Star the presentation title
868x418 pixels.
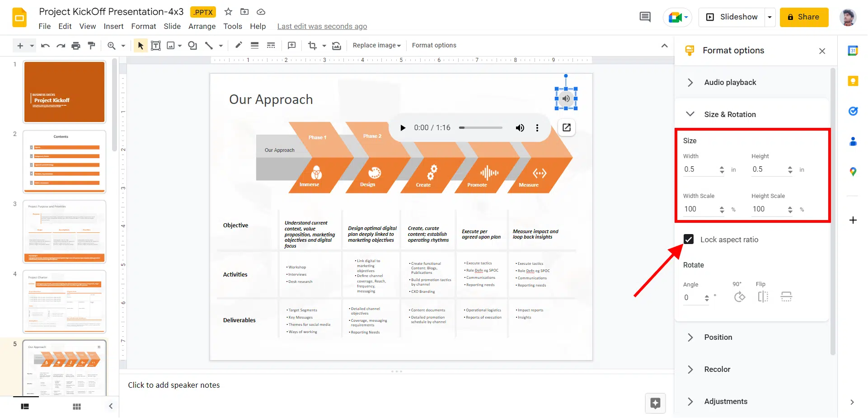(x=228, y=12)
